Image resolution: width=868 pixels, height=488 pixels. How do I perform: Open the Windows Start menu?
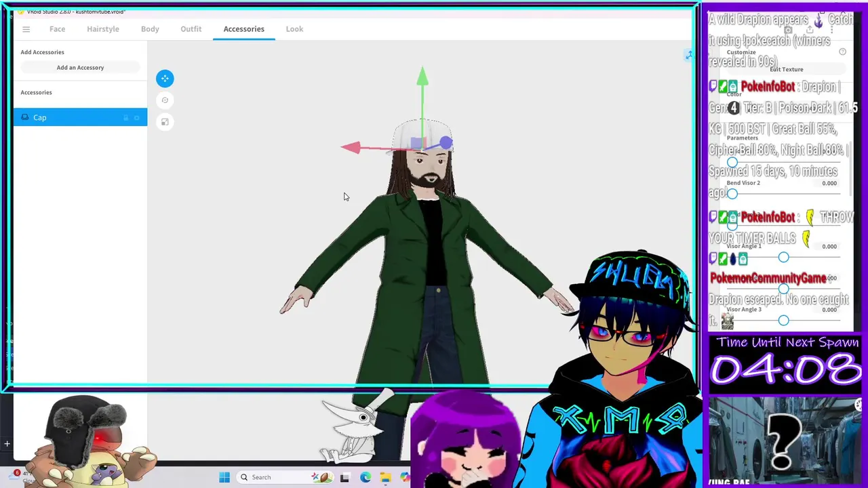click(224, 477)
